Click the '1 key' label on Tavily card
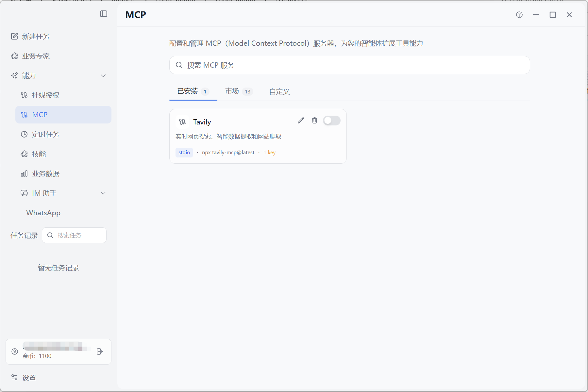This screenshot has width=588, height=392. 270,153
